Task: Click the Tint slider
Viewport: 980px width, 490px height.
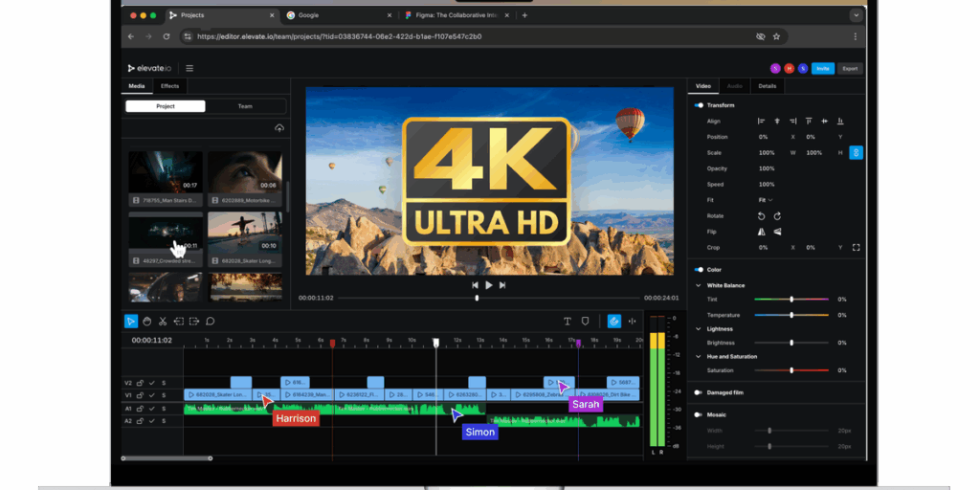Action: [791, 300]
